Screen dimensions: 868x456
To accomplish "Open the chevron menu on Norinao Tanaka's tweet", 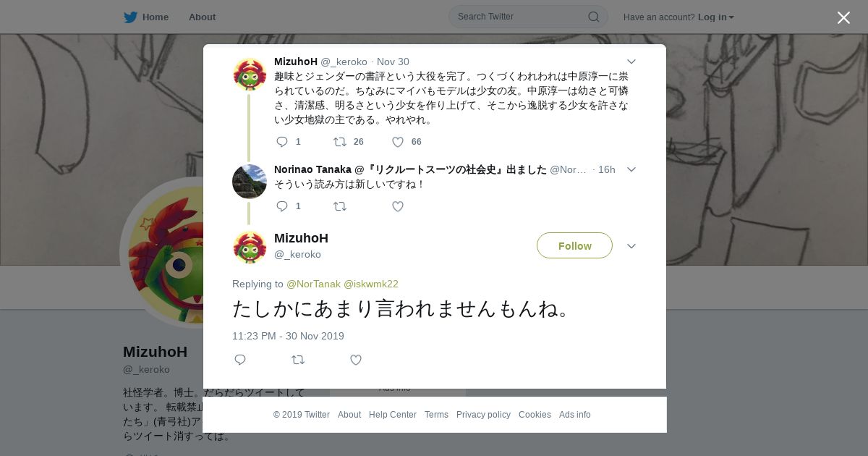I will (631, 169).
